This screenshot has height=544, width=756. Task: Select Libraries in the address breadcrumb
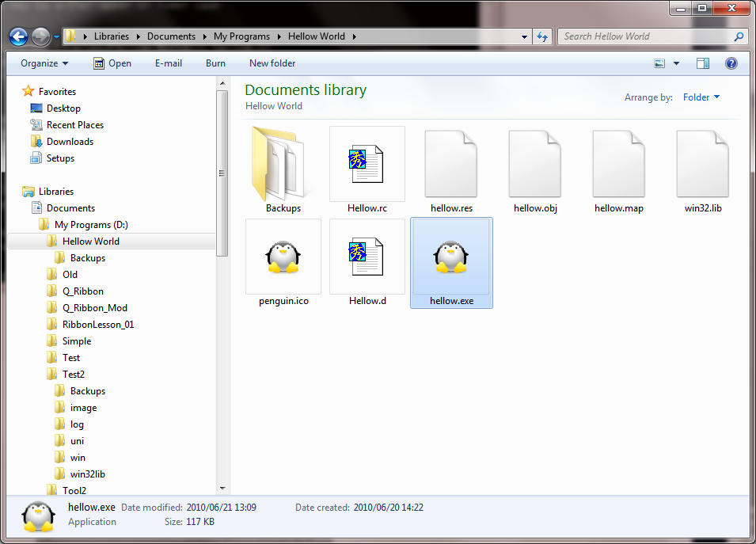click(x=112, y=36)
